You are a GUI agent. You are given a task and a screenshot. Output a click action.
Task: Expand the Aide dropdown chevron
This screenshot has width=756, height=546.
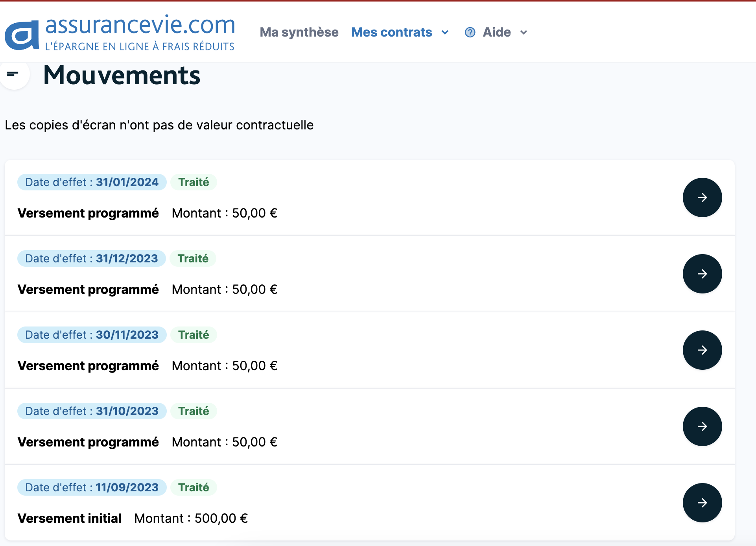click(524, 33)
